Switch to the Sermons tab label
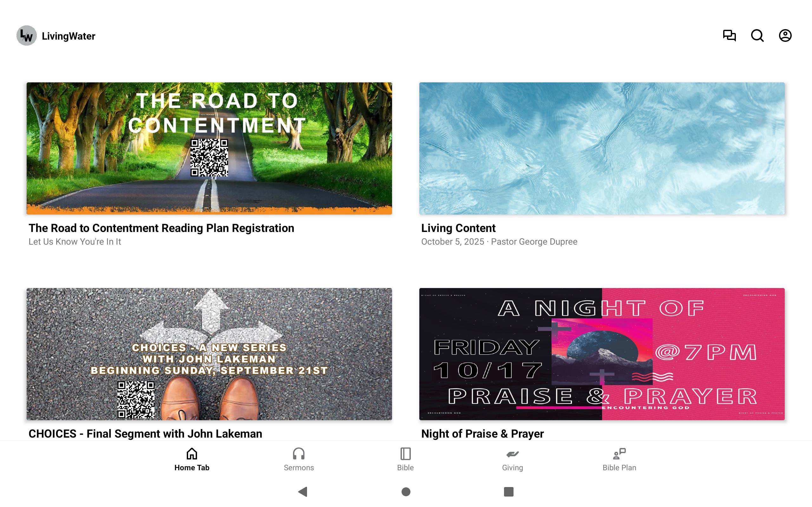This screenshot has width=812, height=507. (x=298, y=467)
